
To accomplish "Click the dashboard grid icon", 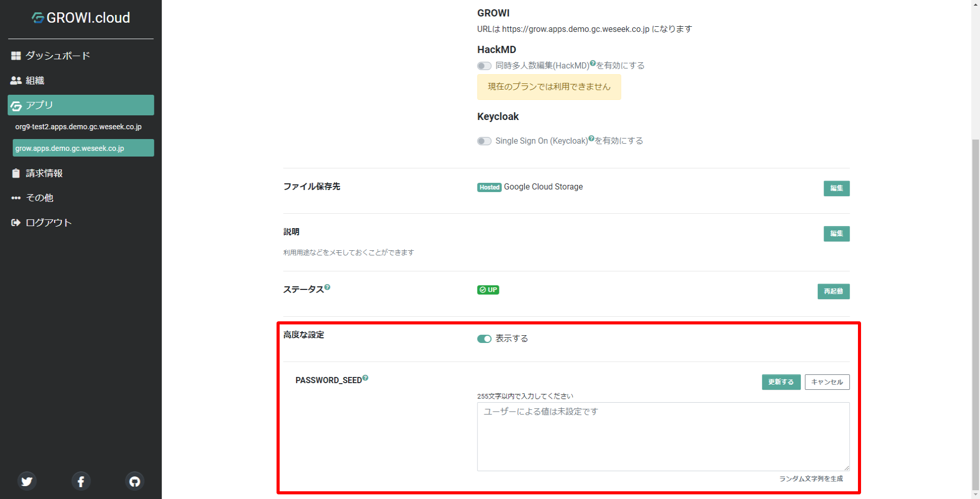I will [16, 56].
